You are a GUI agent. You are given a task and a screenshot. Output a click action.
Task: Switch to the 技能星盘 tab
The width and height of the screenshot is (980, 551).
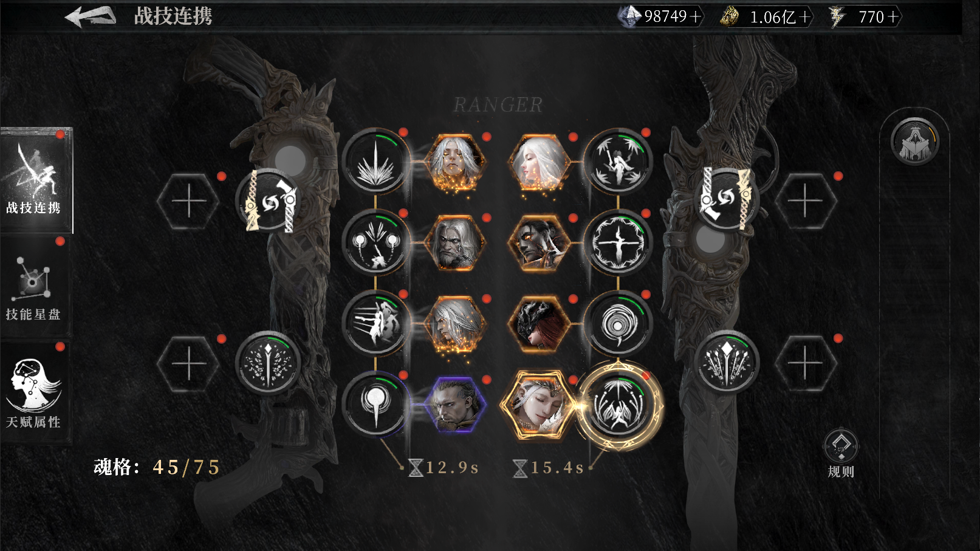[x=35, y=287]
